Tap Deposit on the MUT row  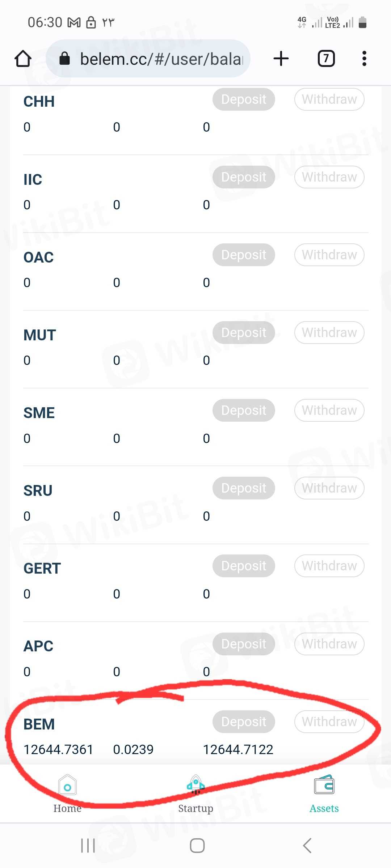point(244,332)
